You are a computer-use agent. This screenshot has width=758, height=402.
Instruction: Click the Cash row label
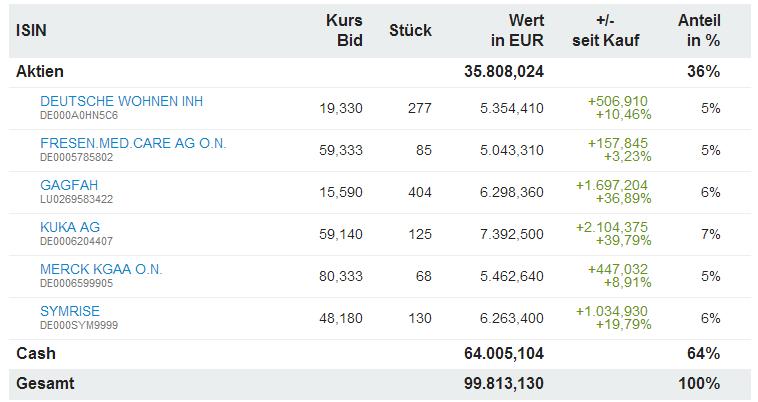[36, 353]
